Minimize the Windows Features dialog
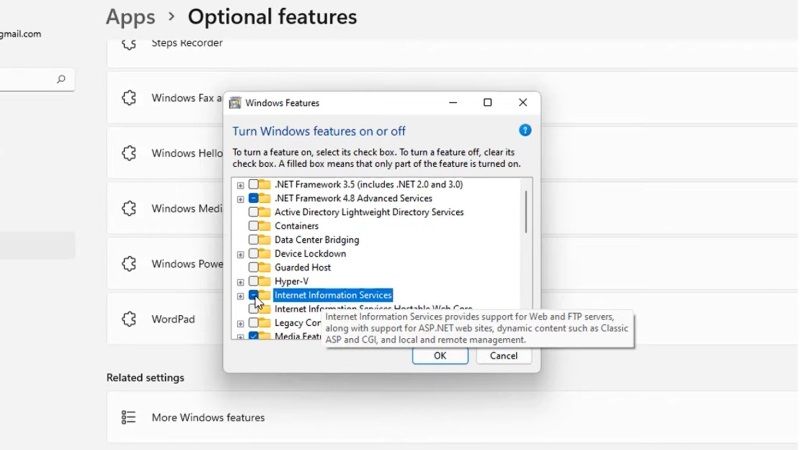 click(x=453, y=103)
